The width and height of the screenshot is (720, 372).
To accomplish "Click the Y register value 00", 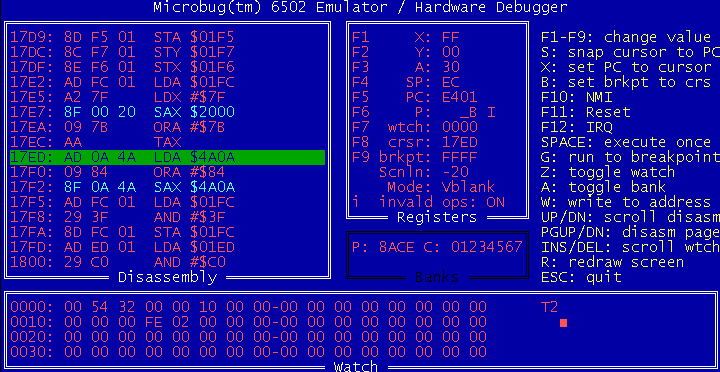I will pos(451,52).
